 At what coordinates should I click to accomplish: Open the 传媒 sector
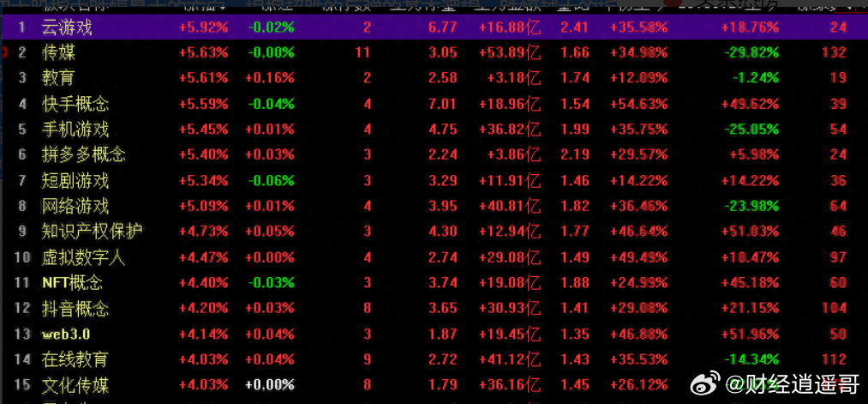point(58,53)
